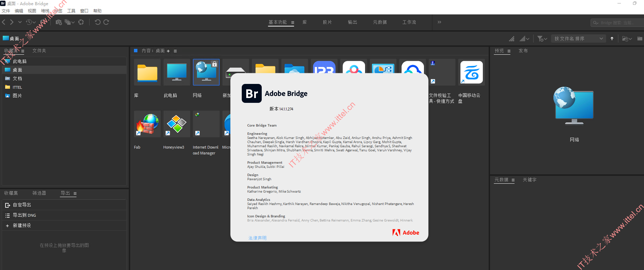
Task: Switch to the 元数据 workspace
Action: coord(380,22)
